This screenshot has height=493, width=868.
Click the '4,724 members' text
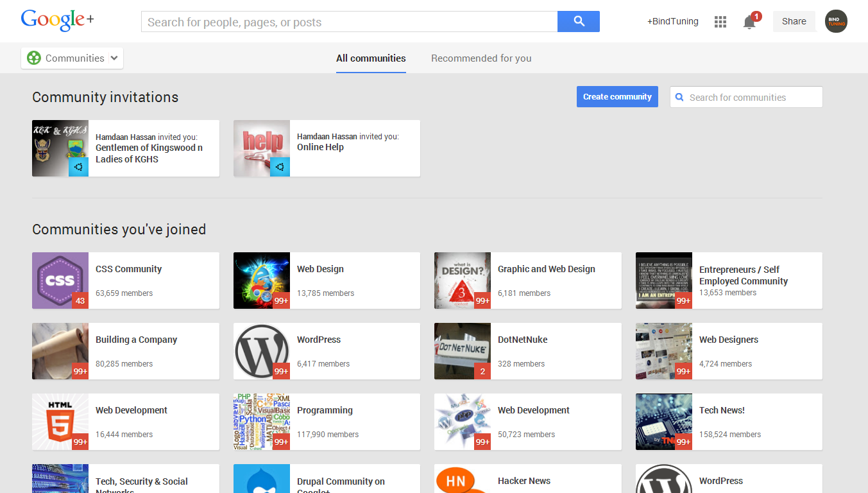[x=726, y=364]
